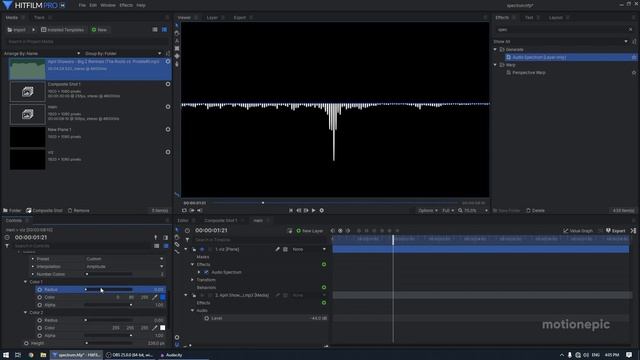
Task: Open the Show All effects dropdown
Action: coord(560,42)
